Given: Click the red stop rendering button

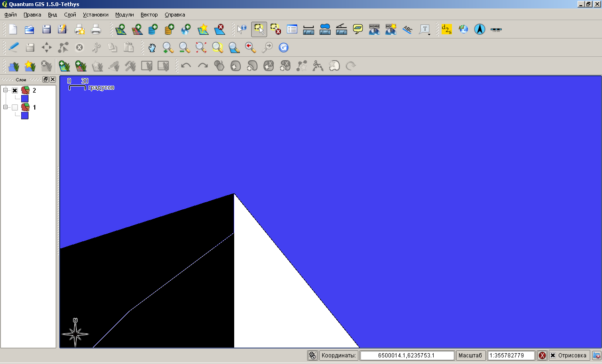Looking at the screenshot, I should pos(542,356).
